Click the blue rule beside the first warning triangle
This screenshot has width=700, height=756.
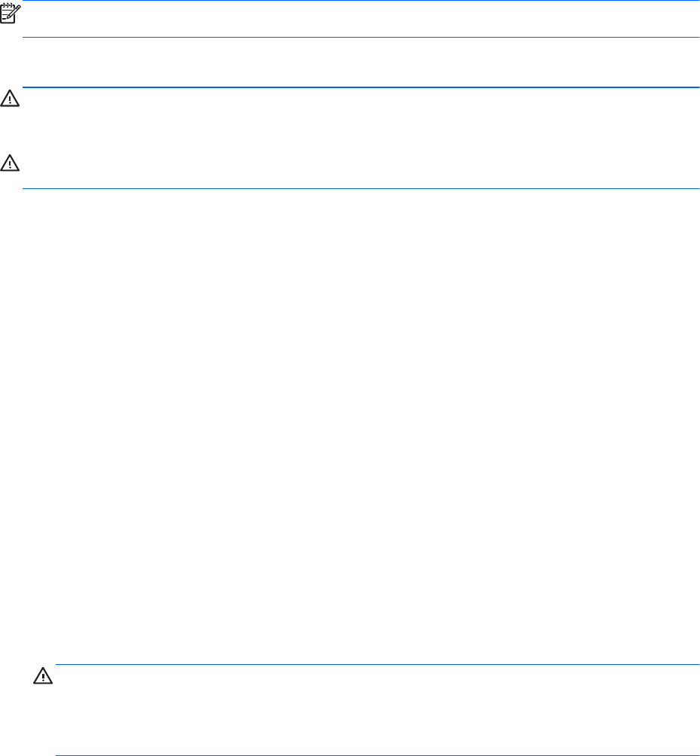click(x=360, y=88)
